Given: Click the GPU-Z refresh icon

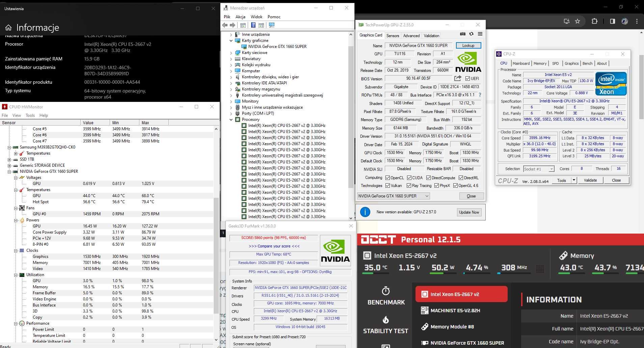Looking at the screenshot, I should pyautogui.click(x=471, y=34).
